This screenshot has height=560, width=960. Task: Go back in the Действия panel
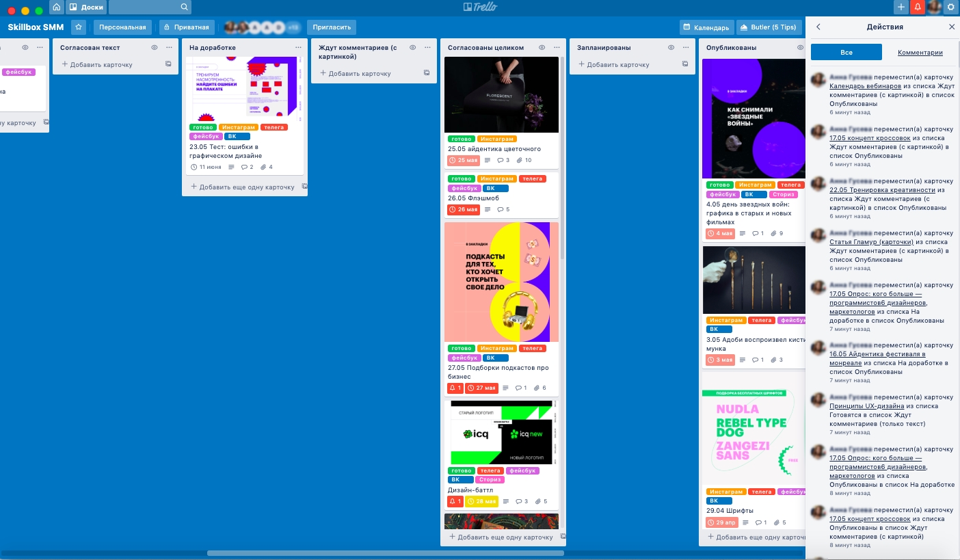(818, 27)
